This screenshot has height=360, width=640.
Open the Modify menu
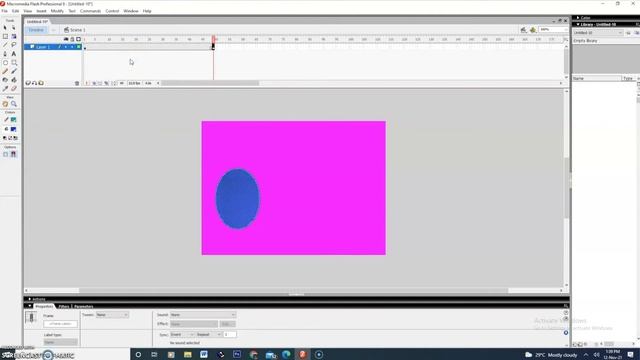(x=57, y=11)
